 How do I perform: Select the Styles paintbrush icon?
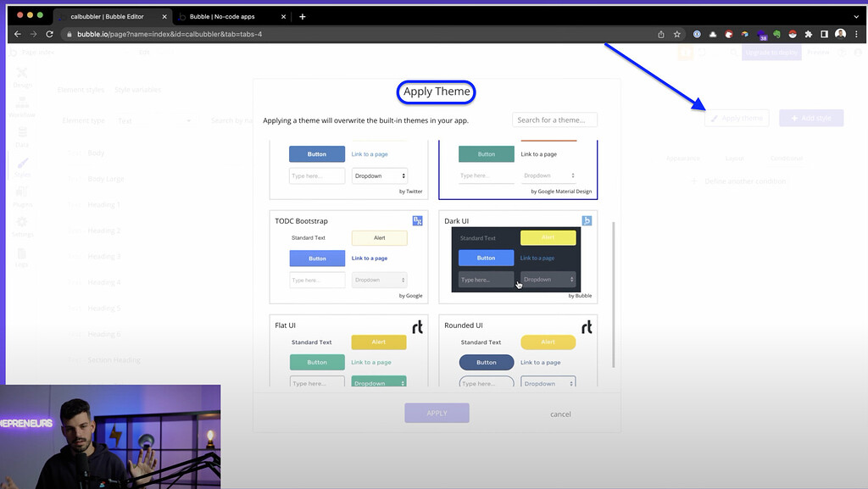[23, 164]
